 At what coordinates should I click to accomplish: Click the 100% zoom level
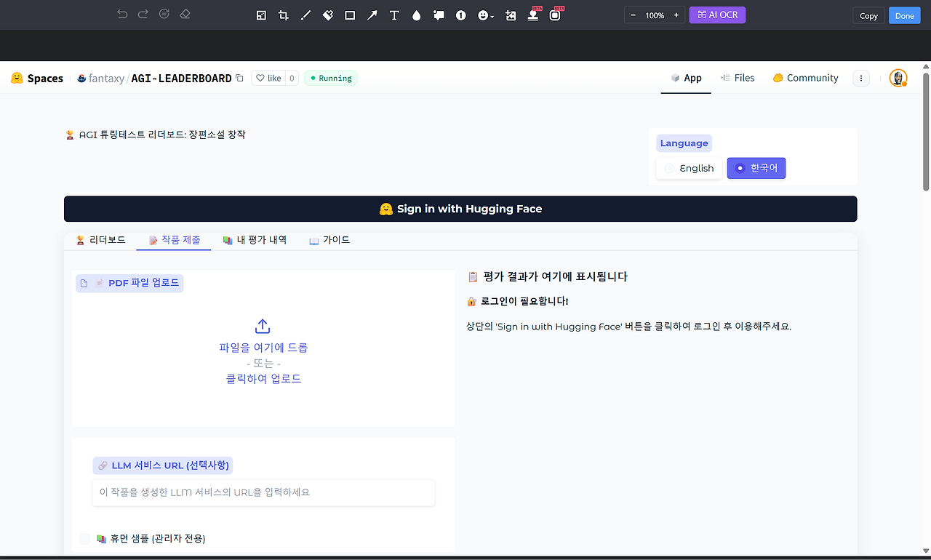pyautogui.click(x=655, y=15)
